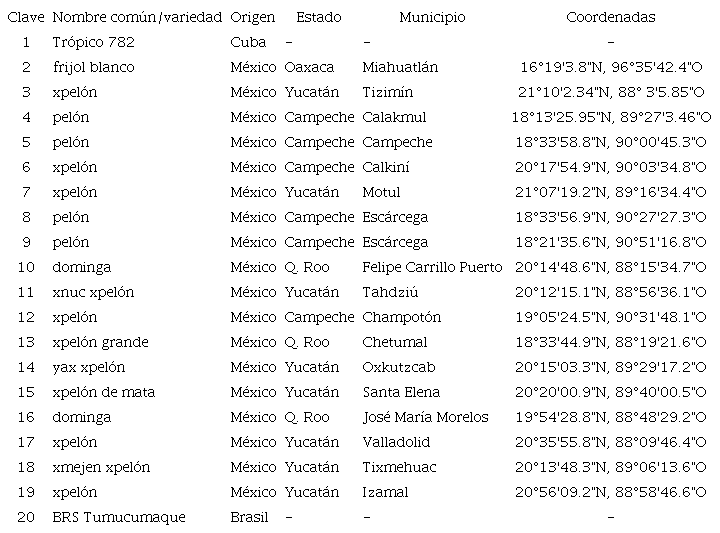The width and height of the screenshot is (720, 533).
Task: Select the Estado column header
Action: click(x=318, y=17)
